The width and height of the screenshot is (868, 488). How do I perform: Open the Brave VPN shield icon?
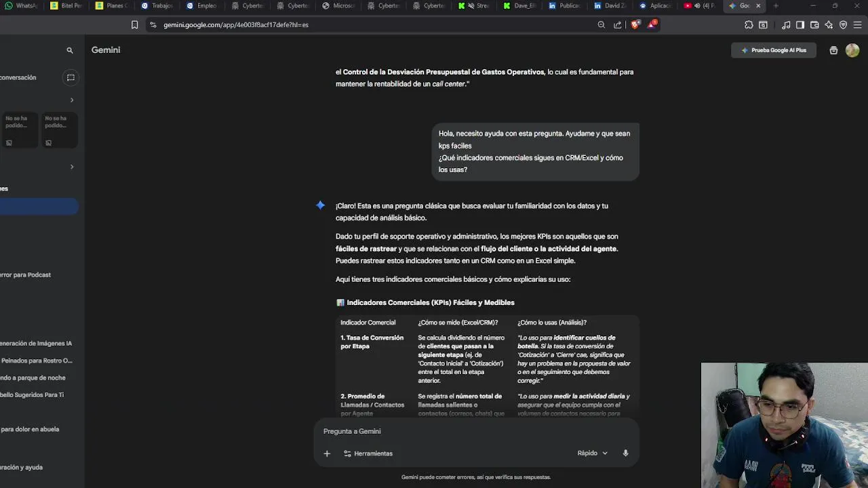tap(843, 24)
